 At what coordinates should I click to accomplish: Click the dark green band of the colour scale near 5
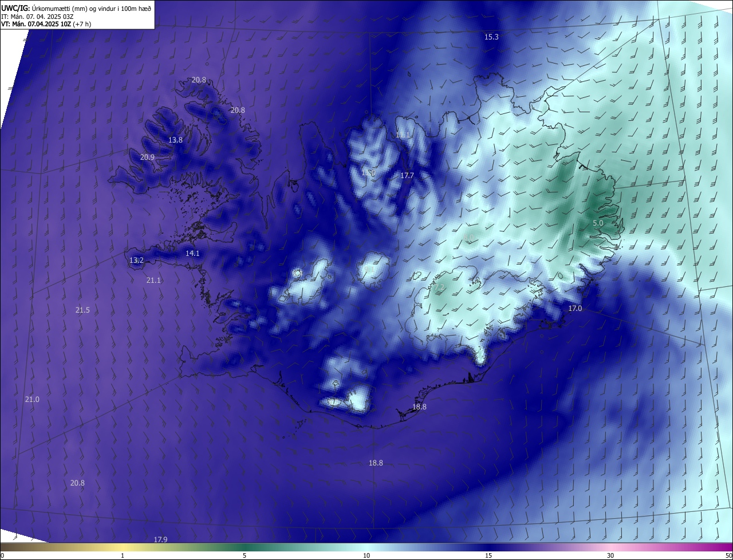point(245,547)
